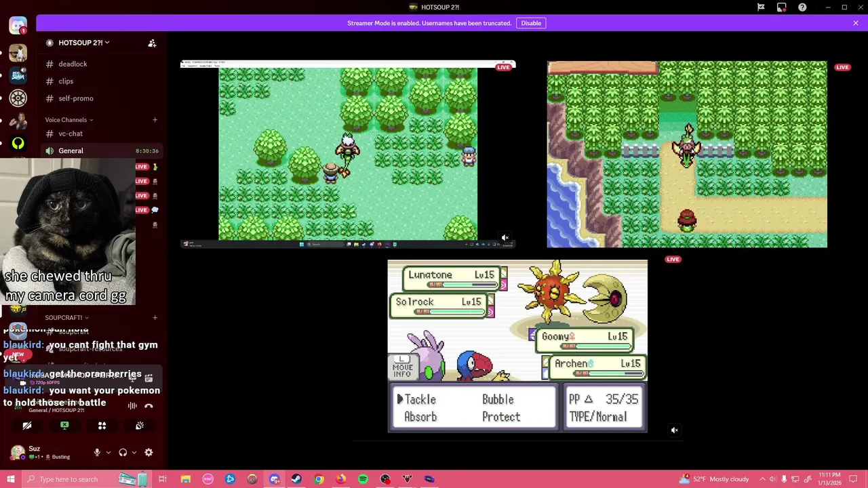The height and width of the screenshot is (488, 868).
Task: Open the soundboard button
Action: tap(140, 426)
